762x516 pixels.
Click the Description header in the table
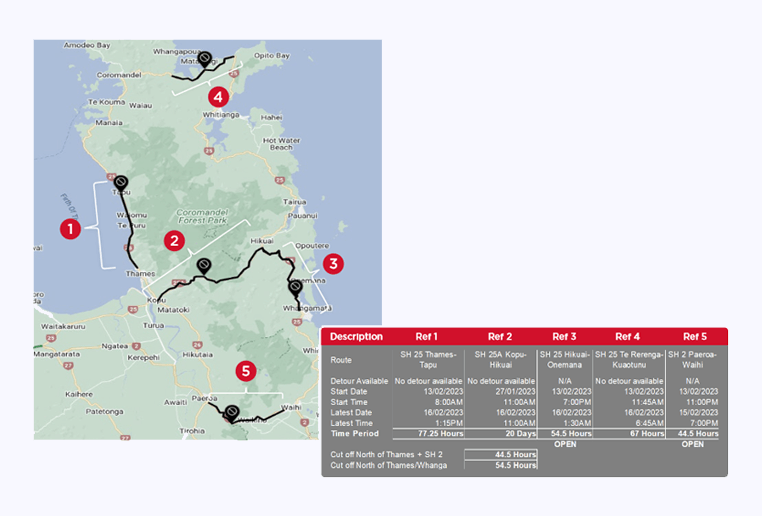pyautogui.click(x=356, y=337)
